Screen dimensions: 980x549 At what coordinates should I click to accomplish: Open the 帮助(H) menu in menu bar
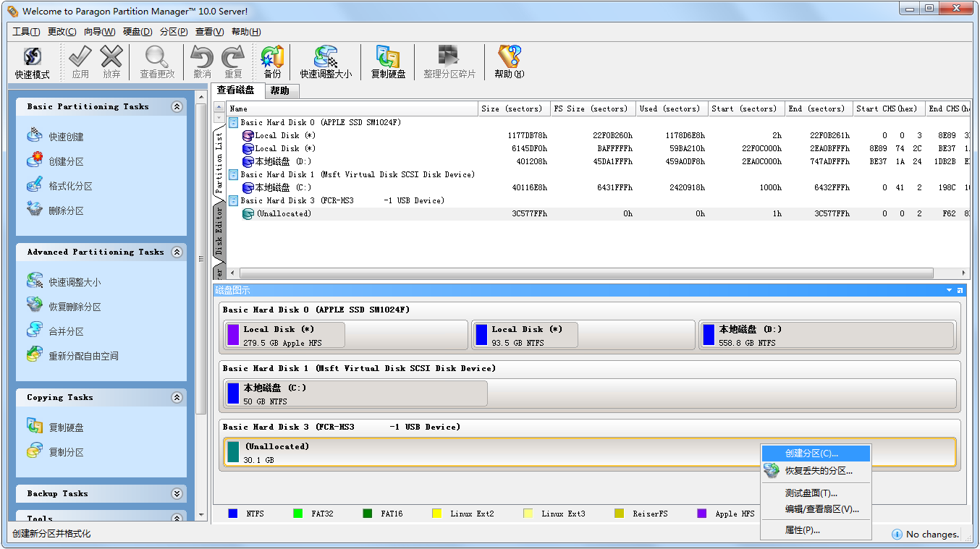pos(246,32)
